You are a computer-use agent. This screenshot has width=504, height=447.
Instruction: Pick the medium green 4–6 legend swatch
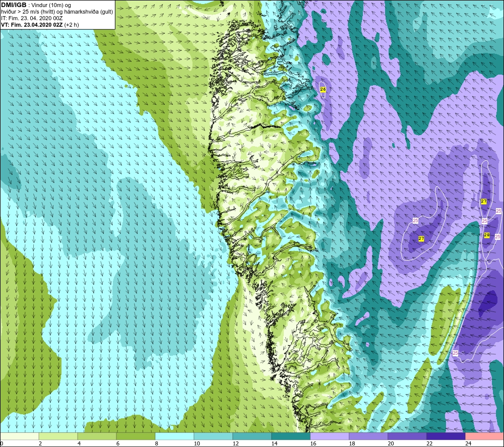(x=97, y=436)
